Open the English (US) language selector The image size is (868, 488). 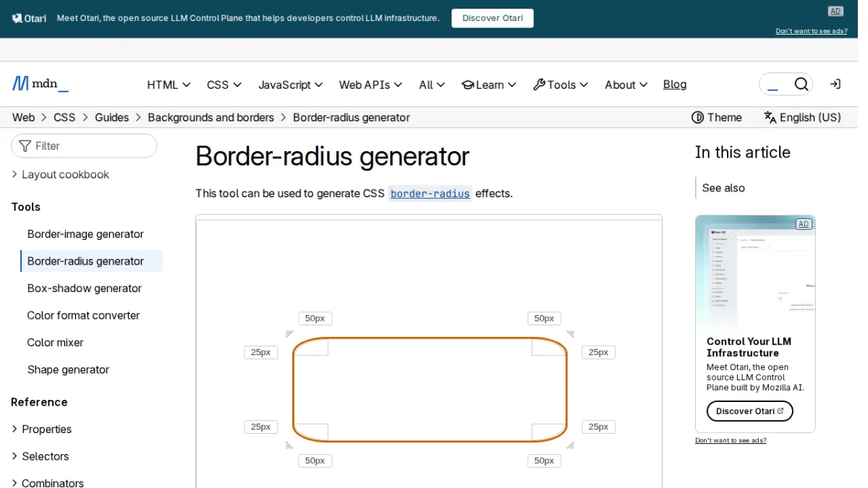[x=802, y=117]
